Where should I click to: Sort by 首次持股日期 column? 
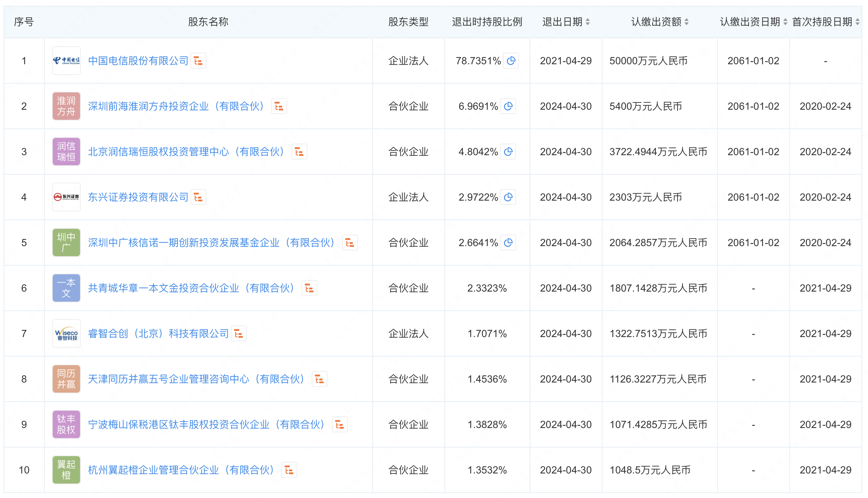coord(858,22)
